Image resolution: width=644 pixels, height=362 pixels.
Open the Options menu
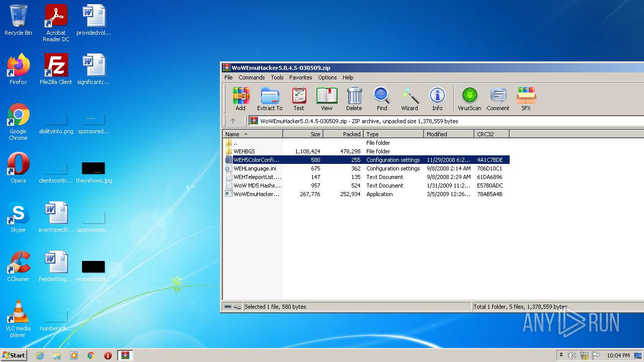[x=328, y=77]
